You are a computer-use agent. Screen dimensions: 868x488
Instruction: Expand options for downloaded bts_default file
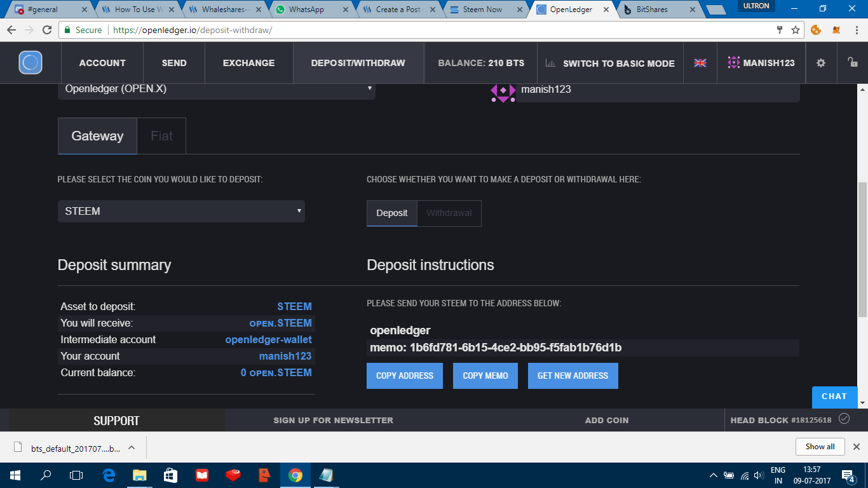132,447
